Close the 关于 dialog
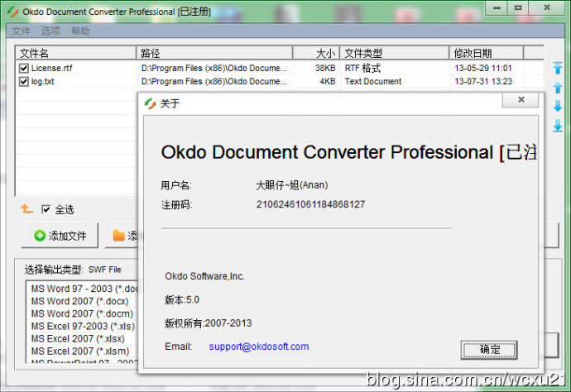 521,100
